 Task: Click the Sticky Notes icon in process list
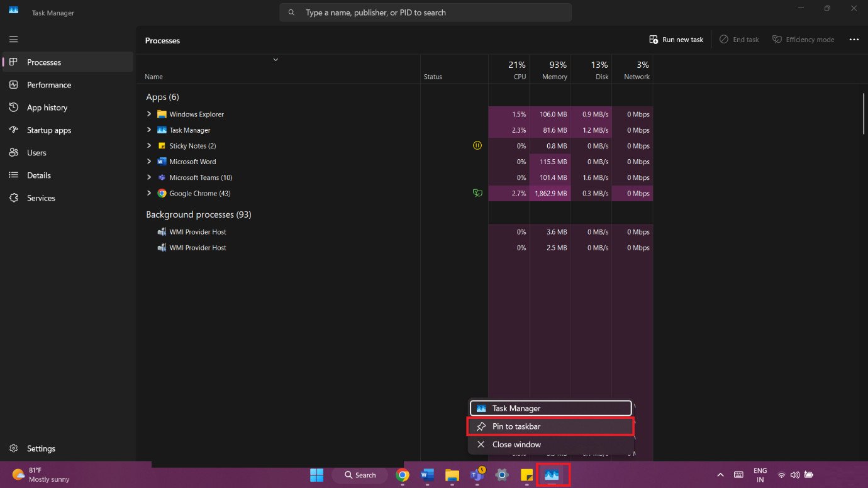pyautogui.click(x=162, y=146)
